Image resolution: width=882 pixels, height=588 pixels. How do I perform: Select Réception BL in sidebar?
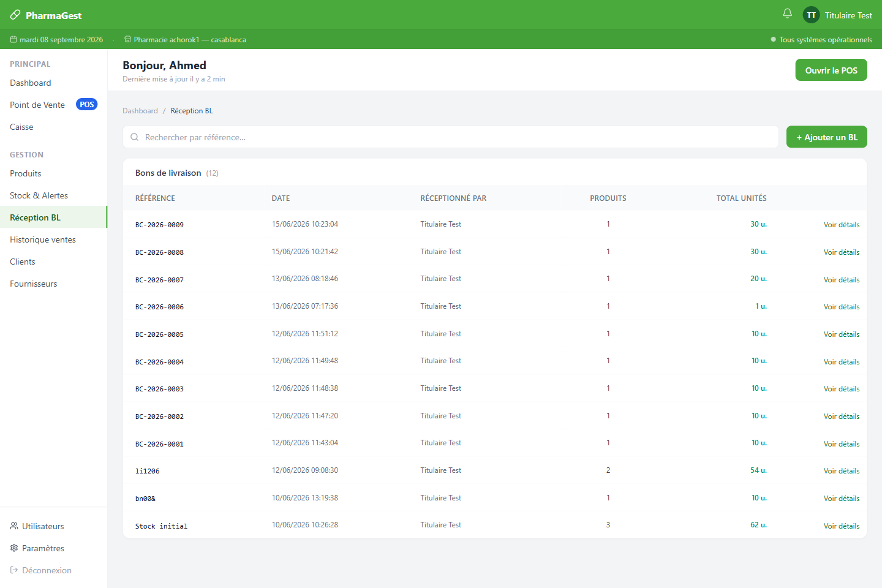click(54, 217)
